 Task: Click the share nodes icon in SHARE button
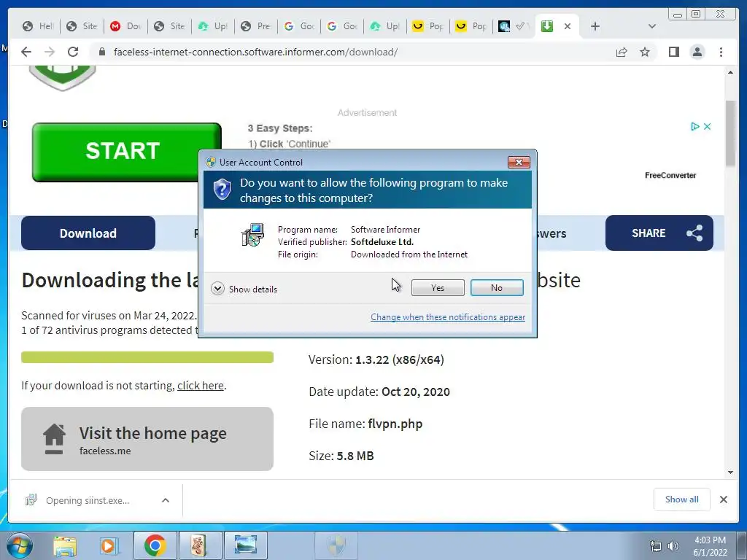pos(694,233)
